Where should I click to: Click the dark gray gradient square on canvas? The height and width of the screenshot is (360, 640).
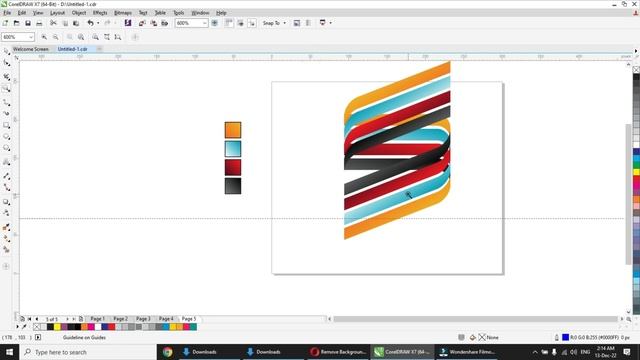233,186
